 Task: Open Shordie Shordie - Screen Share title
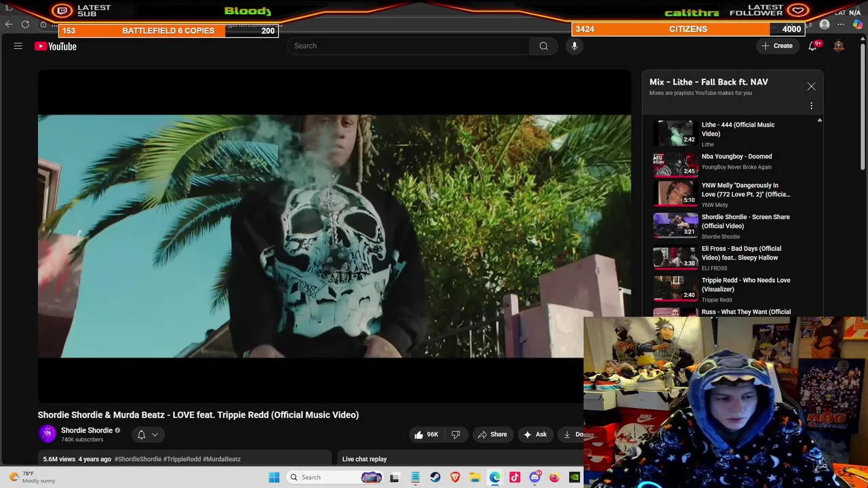[745, 222]
